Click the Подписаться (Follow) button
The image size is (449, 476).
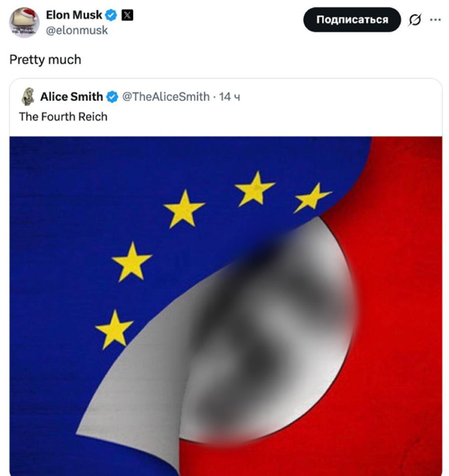352,19
